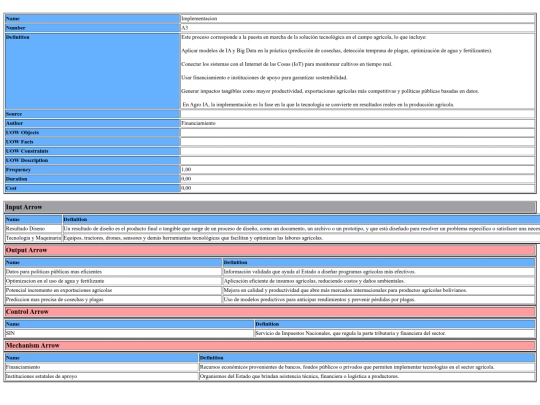
Task: Select the top table's 'Definition' label cell
Action: pyautogui.click(x=92, y=71)
